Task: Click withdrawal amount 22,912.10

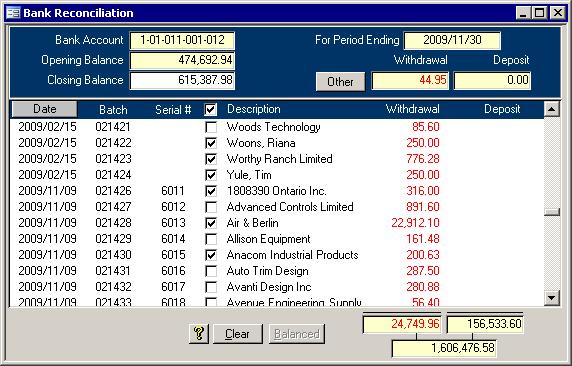Action: tap(416, 223)
